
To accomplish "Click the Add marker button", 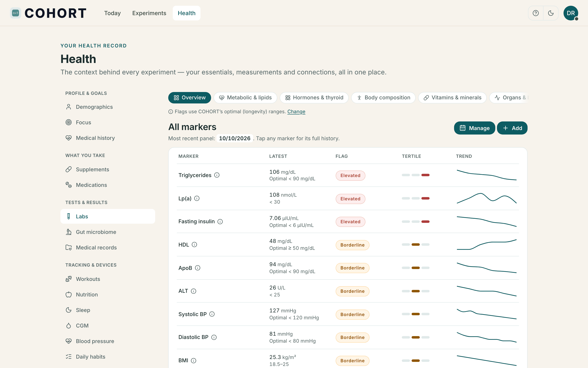I will 512,128.
